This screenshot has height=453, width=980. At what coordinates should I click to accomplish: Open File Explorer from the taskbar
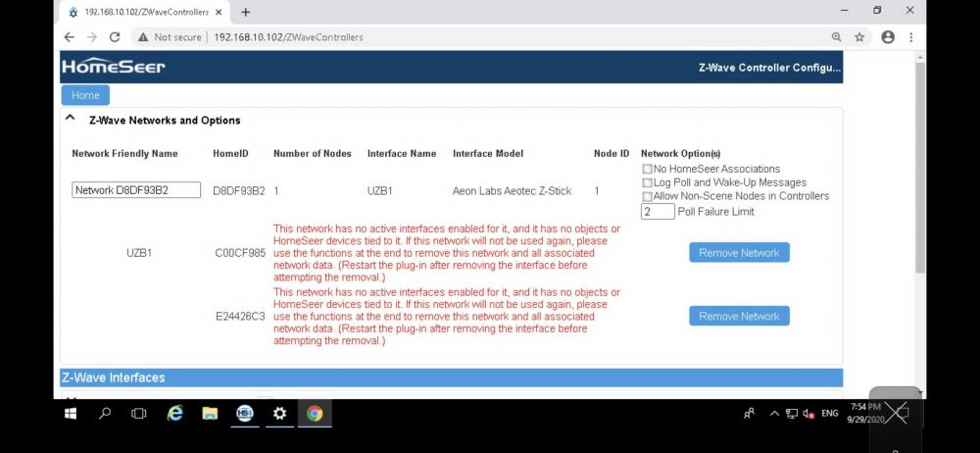pos(210,414)
